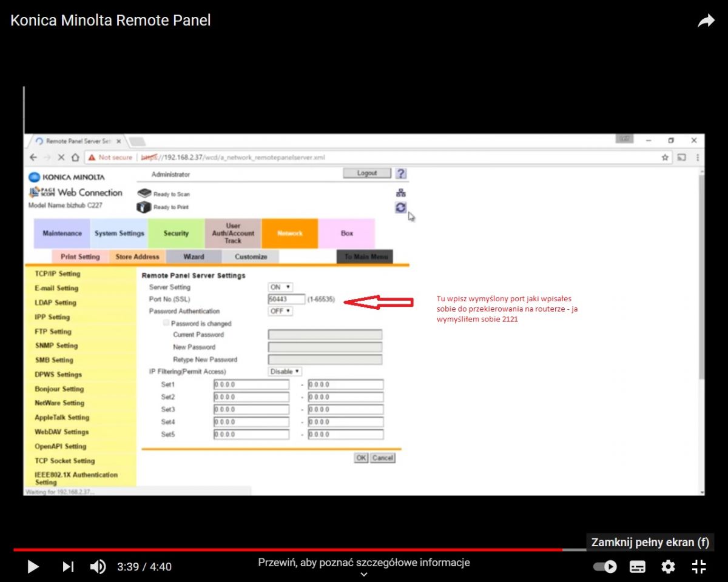Open IP Filtering Disable dropdown
The height and width of the screenshot is (582, 728).
point(285,372)
